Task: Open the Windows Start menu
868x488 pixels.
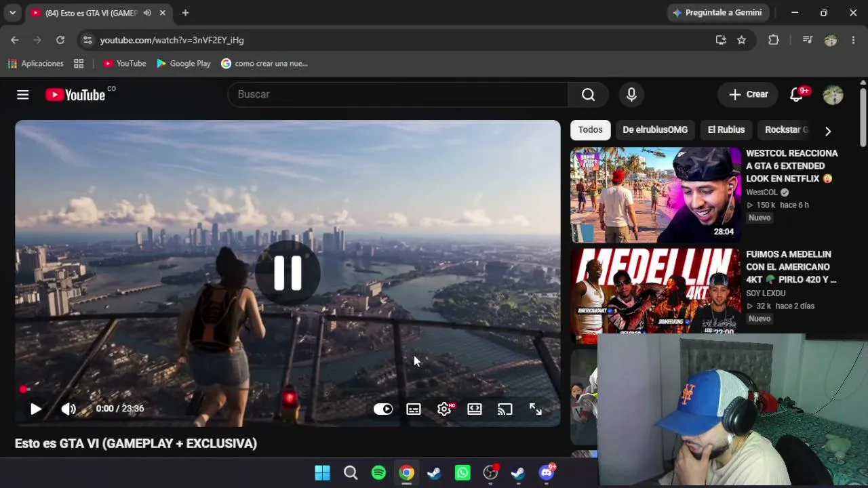Action: coord(323,472)
